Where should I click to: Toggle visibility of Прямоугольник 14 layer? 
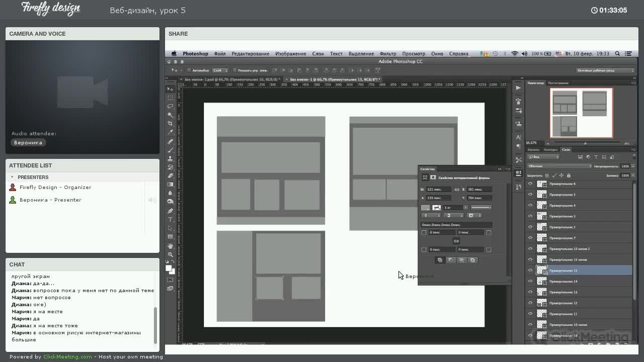click(x=530, y=281)
